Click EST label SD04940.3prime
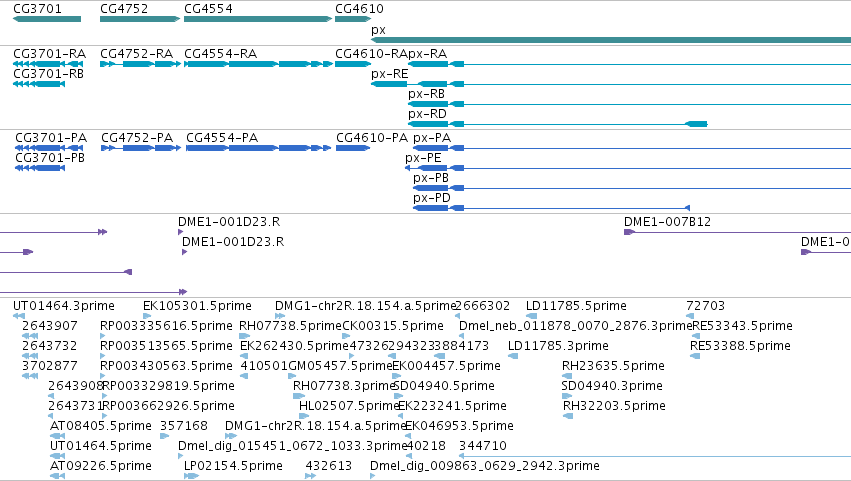 coord(612,387)
